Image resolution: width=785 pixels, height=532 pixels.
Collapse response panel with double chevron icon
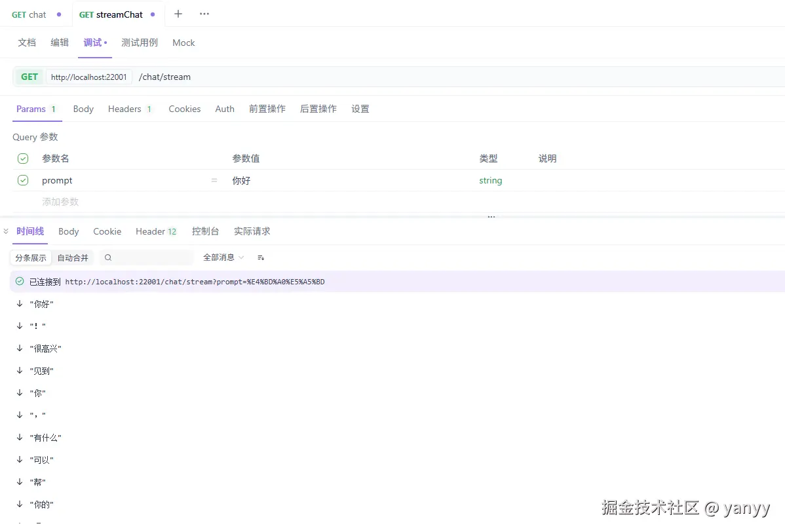pyautogui.click(x=6, y=231)
